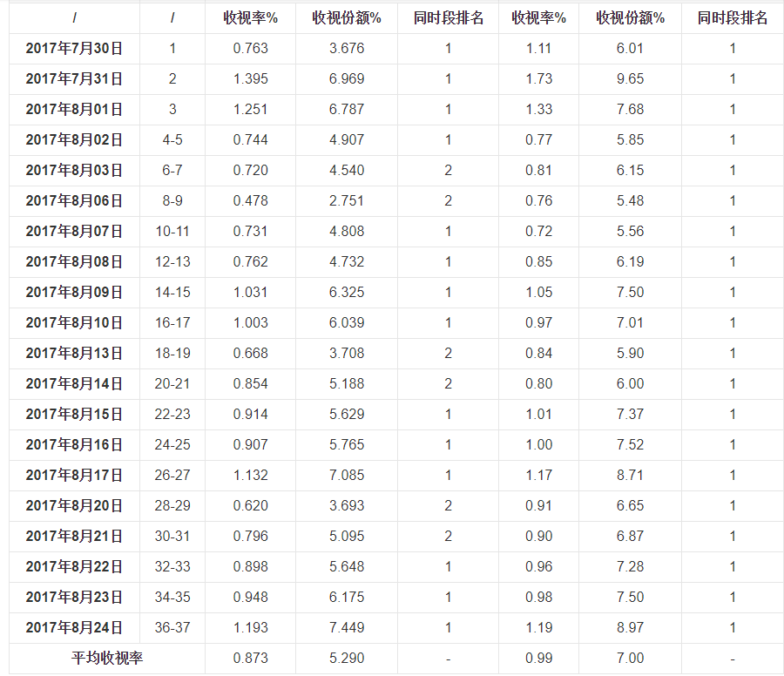Select the average rating 0.99
Screen dimensions: 784x676
click(x=539, y=659)
